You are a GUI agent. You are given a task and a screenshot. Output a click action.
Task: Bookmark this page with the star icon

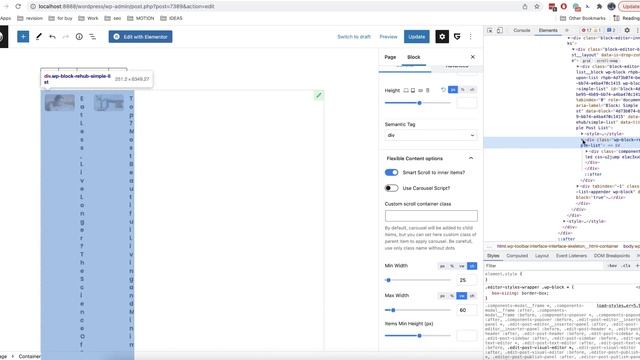click(537, 7)
